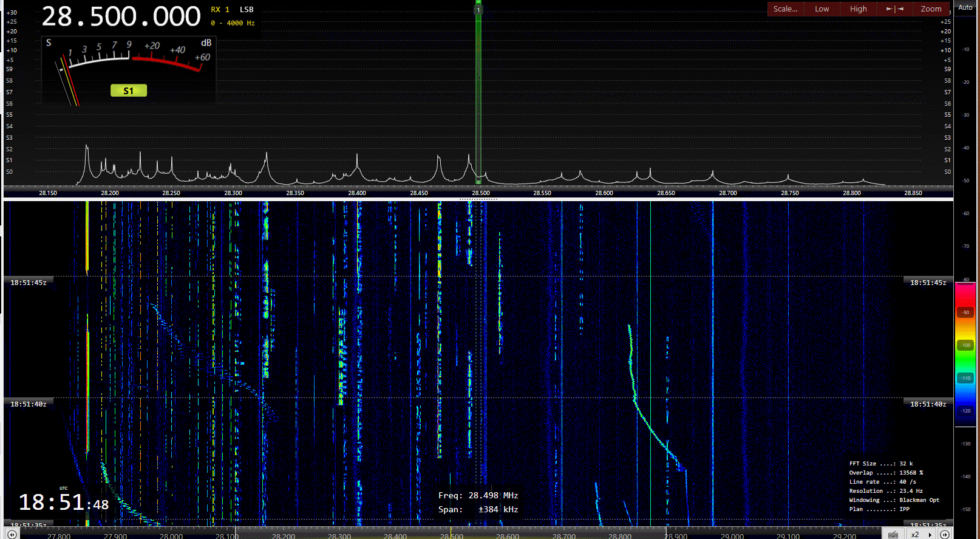The width and height of the screenshot is (980, 539).
Task: Click 28.600 on the spectrum frequency axis
Action: [604, 193]
